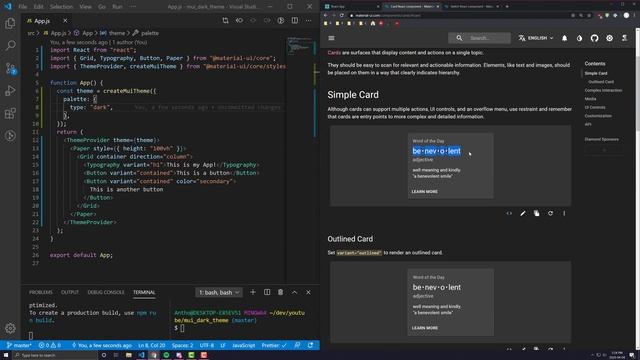
Task: Split the terminal panel
Action: (x=267, y=292)
